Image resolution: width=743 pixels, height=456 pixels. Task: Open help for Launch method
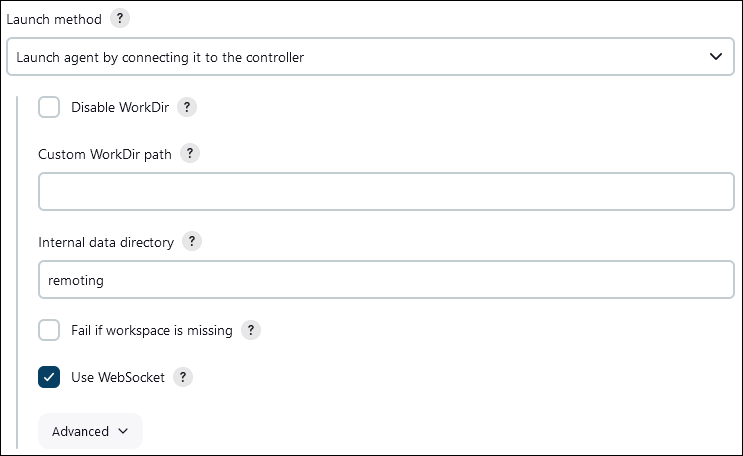[120, 18]
